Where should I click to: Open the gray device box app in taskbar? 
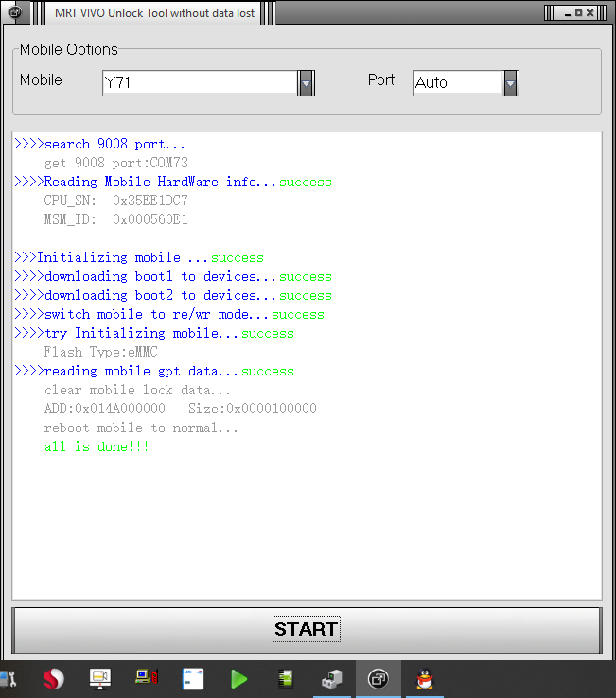(x=332, y=679)
